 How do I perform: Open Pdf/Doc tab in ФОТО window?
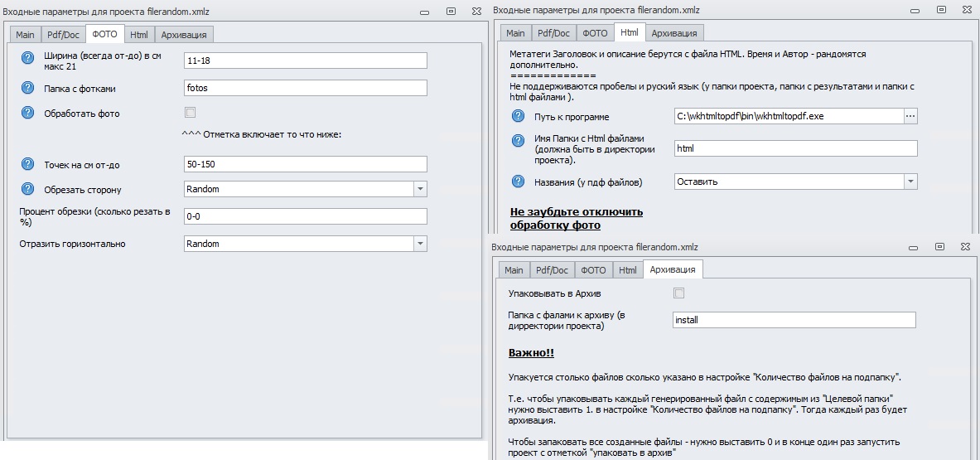pyautogui.click(x=63, y=34)
